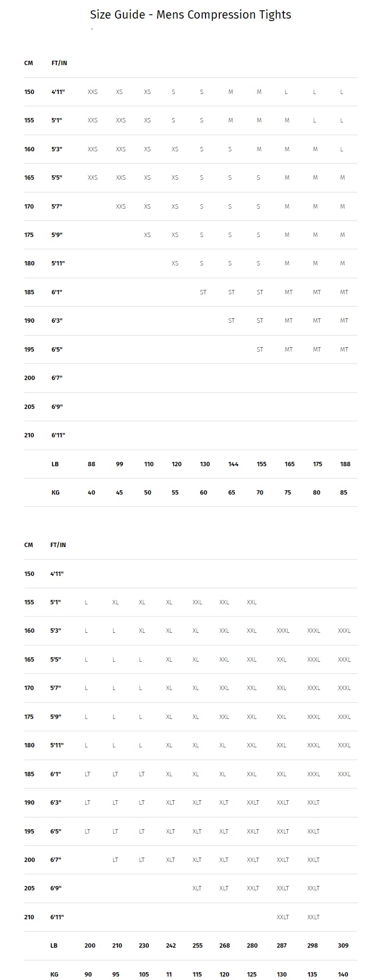The image size is (372, 980).
Task: Click the 150 cm row label in first table
Action: point(29,92)
